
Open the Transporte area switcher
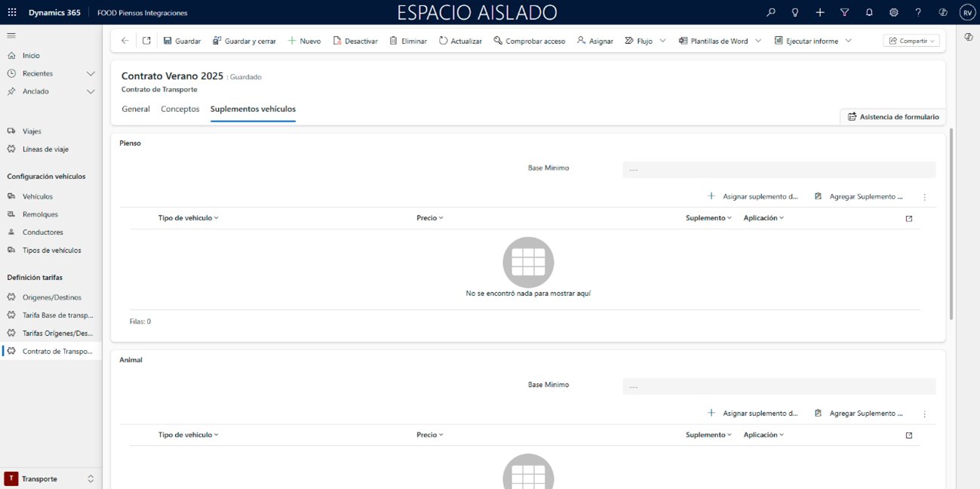coord(50,478)
